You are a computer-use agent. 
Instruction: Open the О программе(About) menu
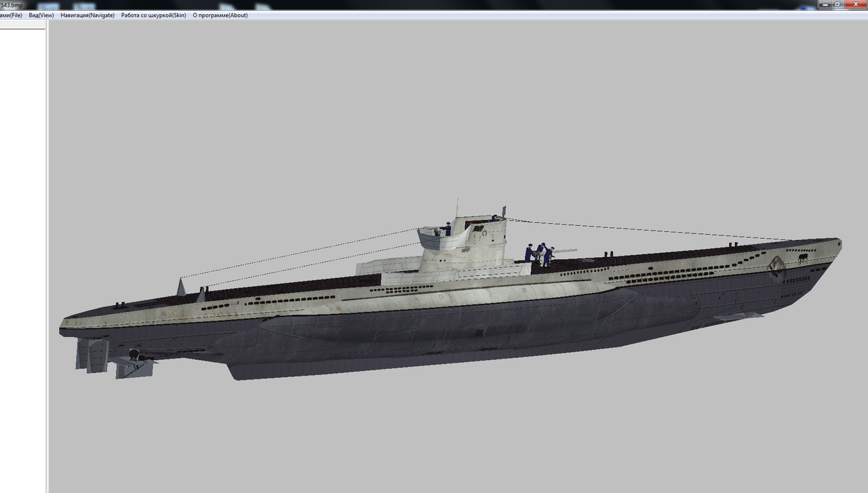point(220,16)
